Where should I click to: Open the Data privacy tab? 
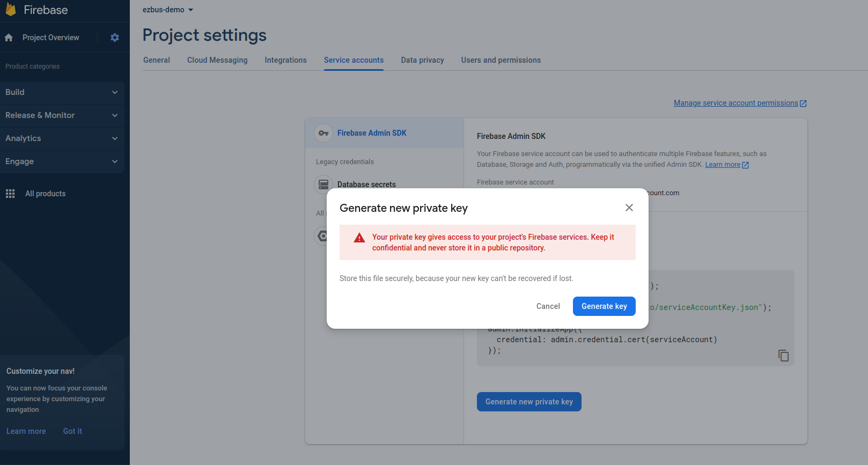tap(422, 60)
